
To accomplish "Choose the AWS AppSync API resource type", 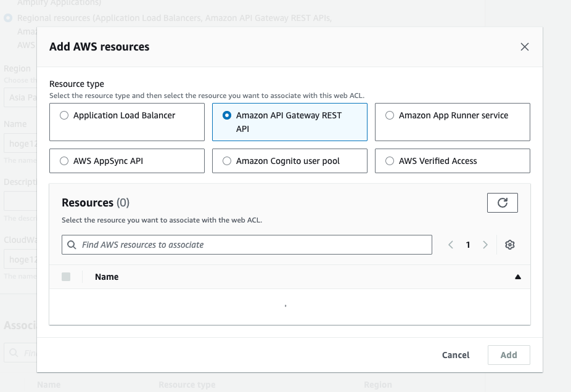I will [x=64, y=161].
